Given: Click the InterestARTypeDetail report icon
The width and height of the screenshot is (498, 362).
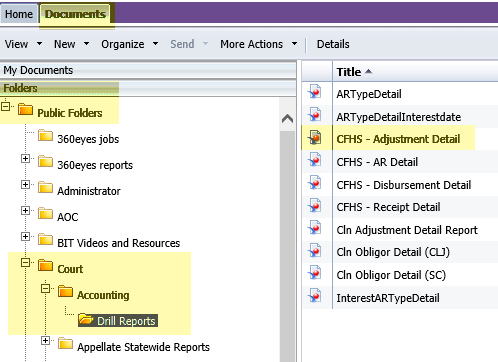Looking at the screenshot, I should (315, 296).
